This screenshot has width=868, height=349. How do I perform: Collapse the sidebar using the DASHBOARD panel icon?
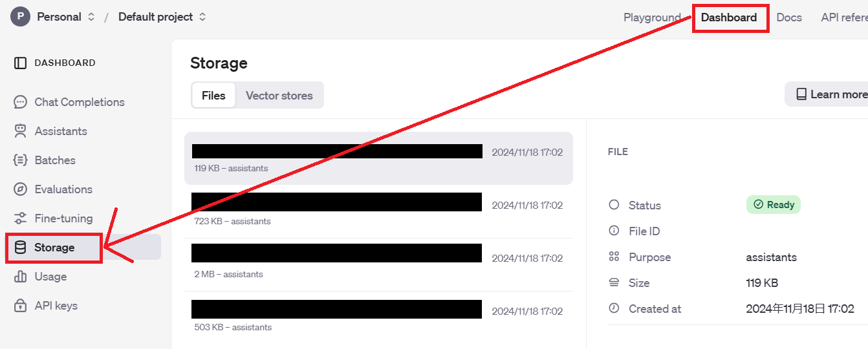pyautogui.click(x=21, y=63)
